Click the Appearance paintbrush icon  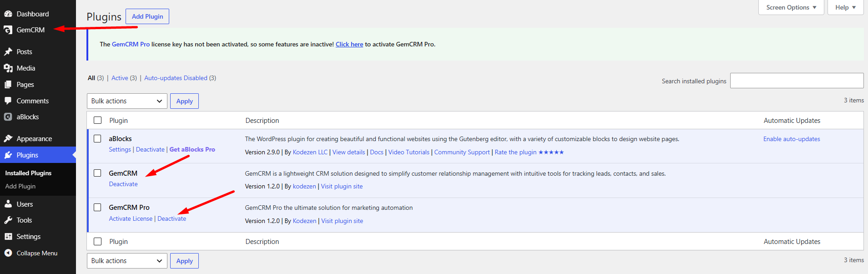click(8, 139)
